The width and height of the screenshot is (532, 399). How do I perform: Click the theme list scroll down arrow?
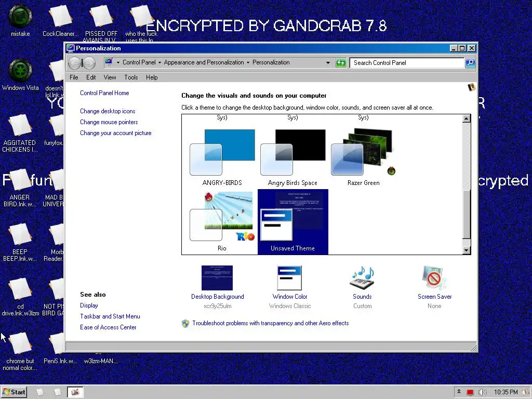point(467,250)
